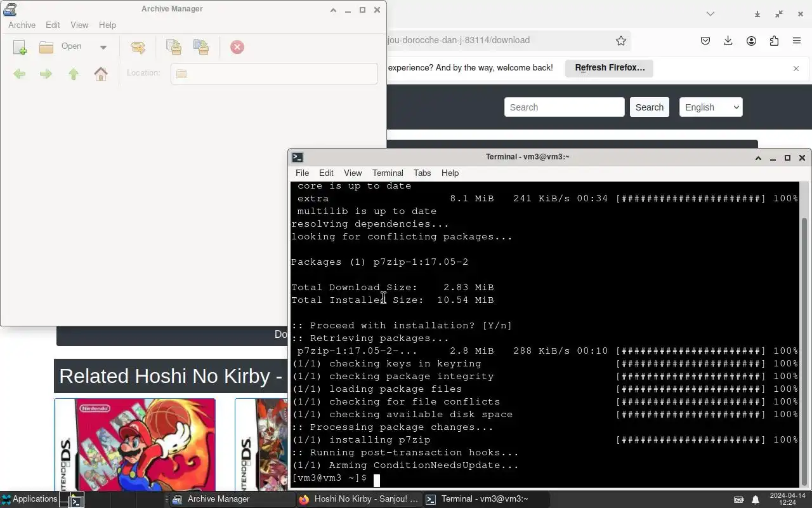812x508 pixels.
Task: Click the Up arrow in Archive Manager
Action: [x=74, y=74]
